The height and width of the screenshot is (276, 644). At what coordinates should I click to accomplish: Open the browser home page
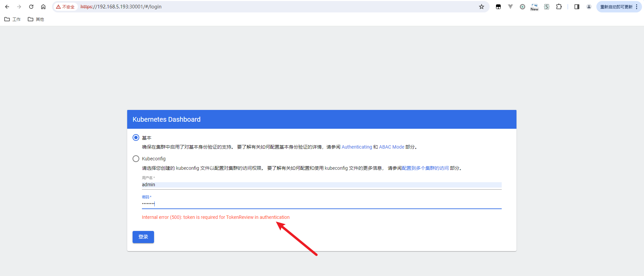(x=43, y=7)
